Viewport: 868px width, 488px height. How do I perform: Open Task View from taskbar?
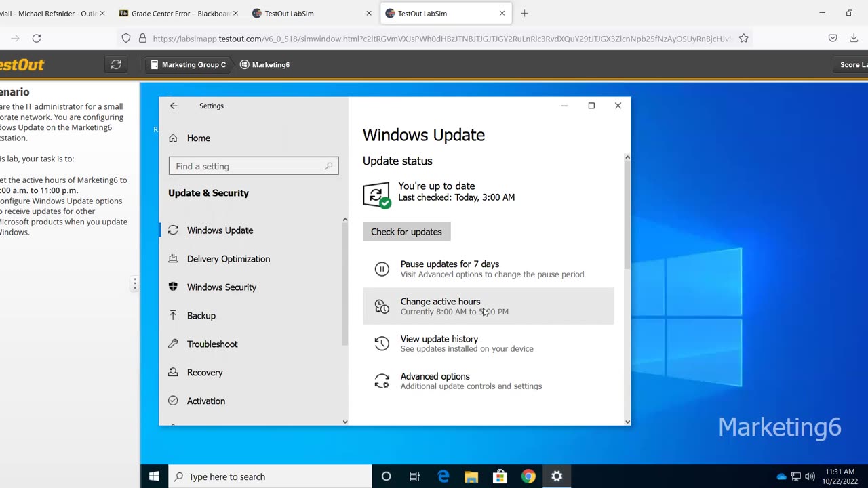pos(414,476)
